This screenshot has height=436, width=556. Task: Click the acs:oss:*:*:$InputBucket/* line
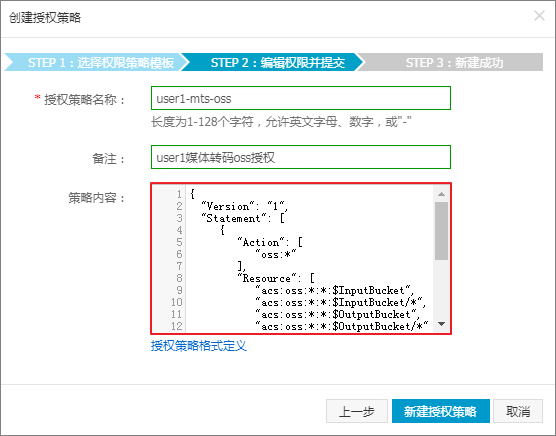[x=341, y=303]
